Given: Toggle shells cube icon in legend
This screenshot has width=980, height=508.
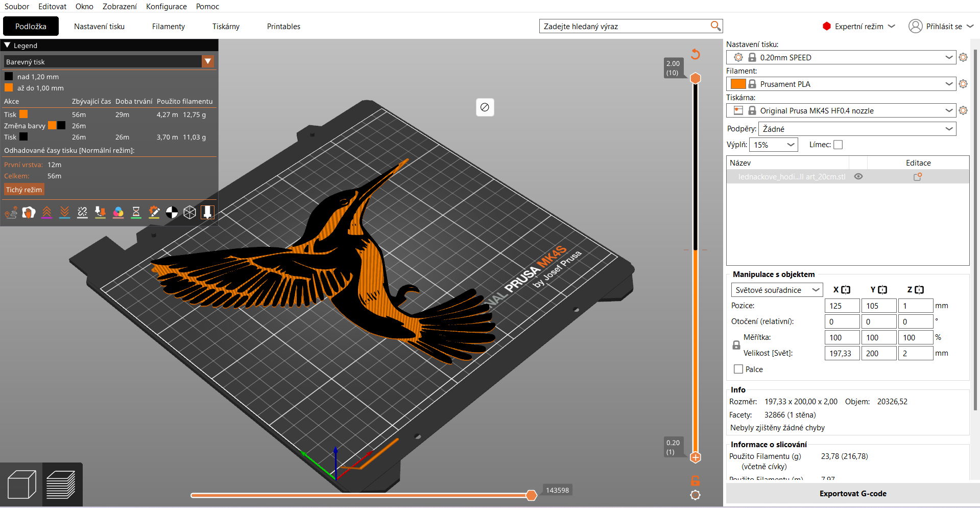Looking at the screenshot, I should click(x=189, y=212).
